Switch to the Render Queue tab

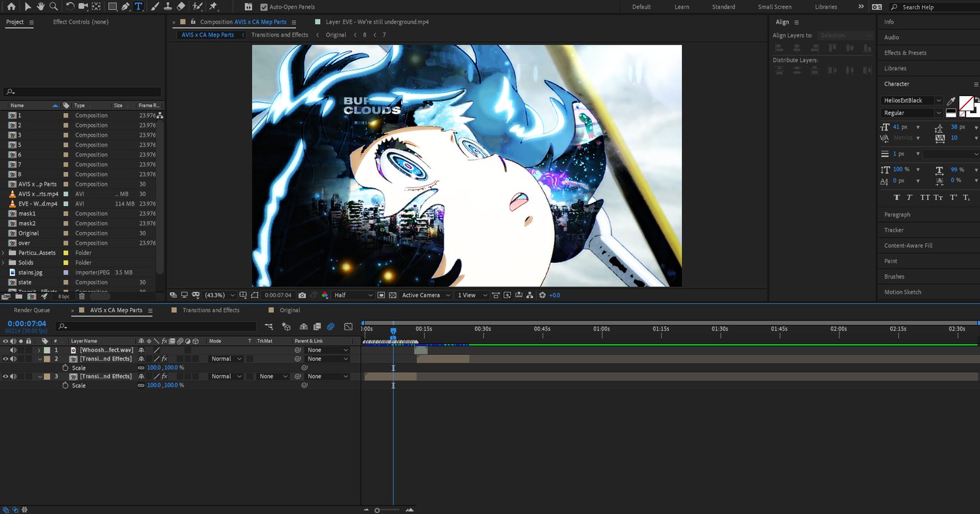coord(32,311)
